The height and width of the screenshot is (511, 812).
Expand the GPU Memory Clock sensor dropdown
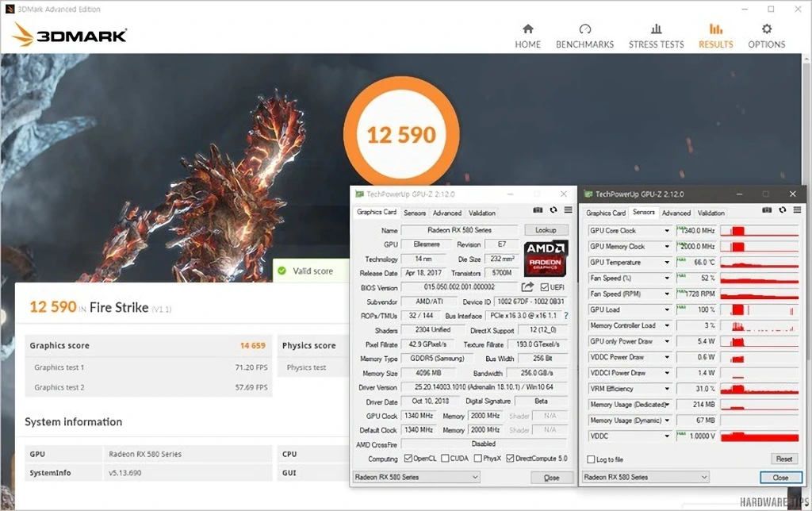coord(666,246)
